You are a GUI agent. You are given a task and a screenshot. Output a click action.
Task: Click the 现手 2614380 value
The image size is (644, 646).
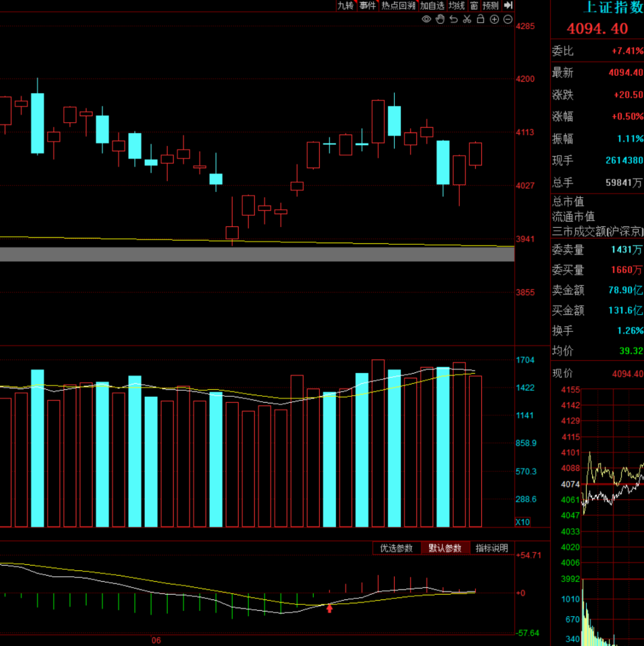pyautogui.click(x=624, y=160)
